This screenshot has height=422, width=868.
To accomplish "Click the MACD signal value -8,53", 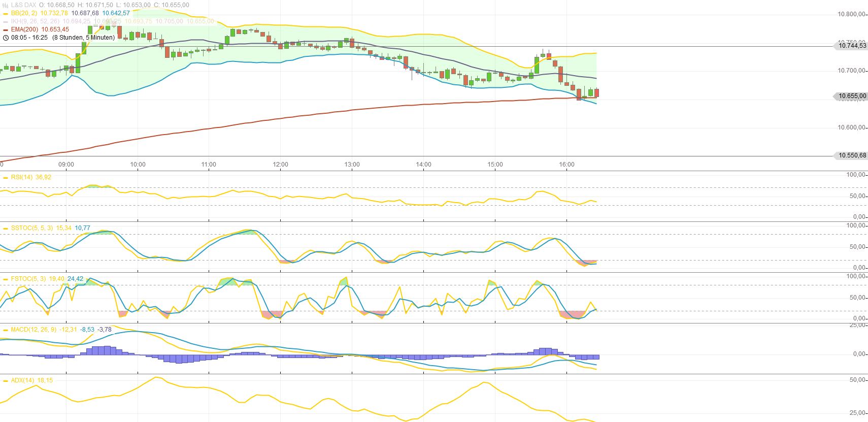I will [87, 330].
